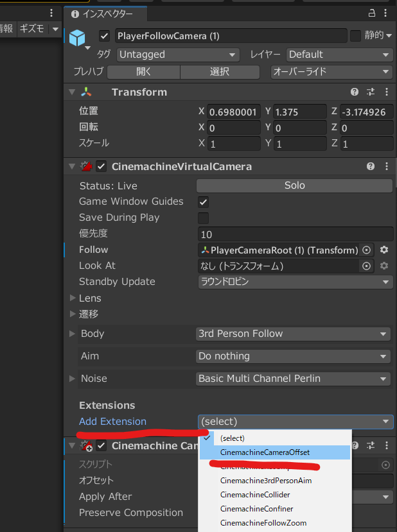Click the inspector lock icon
Screen dimensions: 397x532
point(372,13)
